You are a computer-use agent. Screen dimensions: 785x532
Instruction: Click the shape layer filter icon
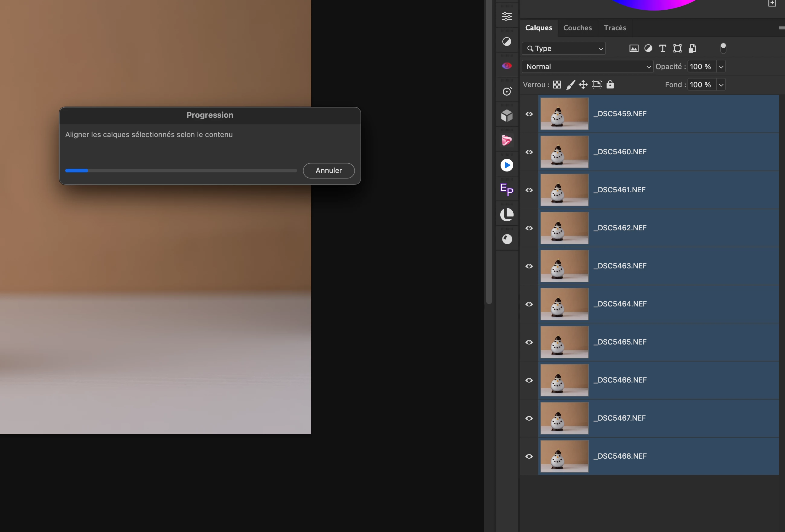677,48
